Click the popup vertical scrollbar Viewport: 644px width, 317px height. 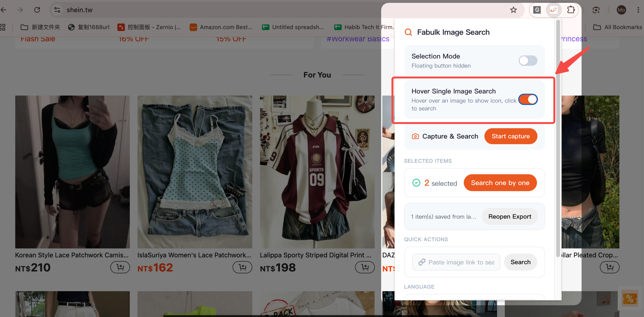click(x=558, y=138)
